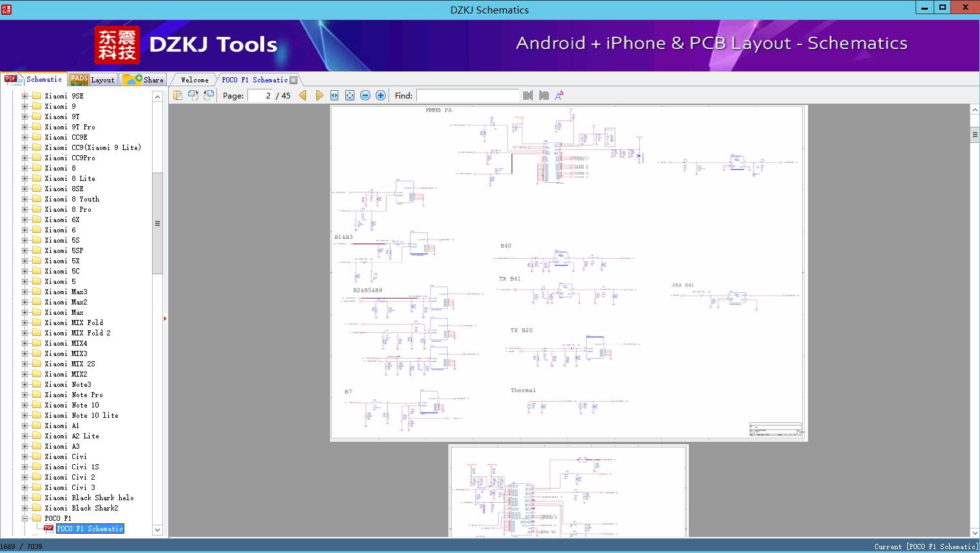Select Xiaomi 8 Pro in the tree

tap(68, 209)
